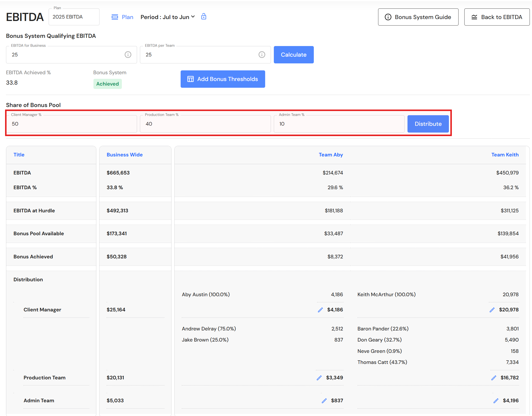Click the EBITDA for Business info icon
Screen dimensions: 532x416
coord(128,55)
